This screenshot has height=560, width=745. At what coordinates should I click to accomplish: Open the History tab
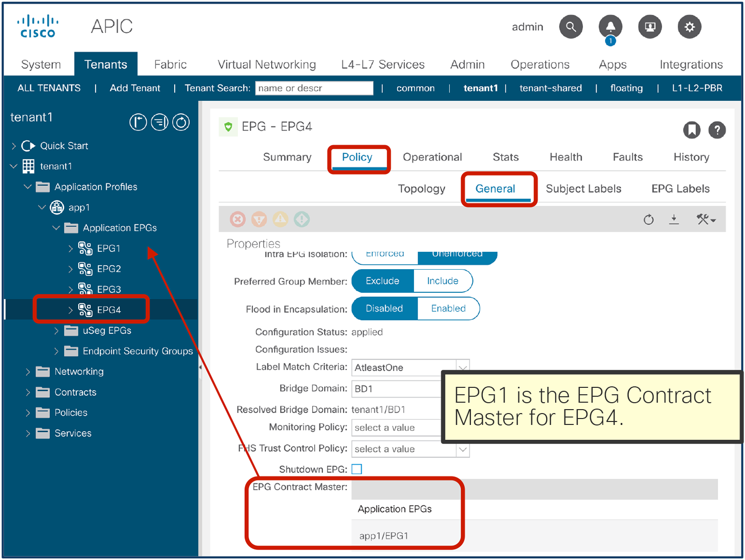coord(691,157)
